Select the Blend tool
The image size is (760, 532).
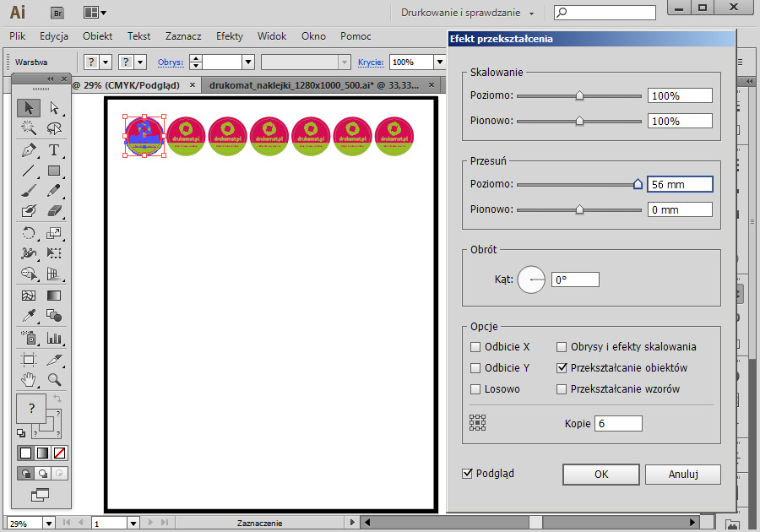click(54, 316)
